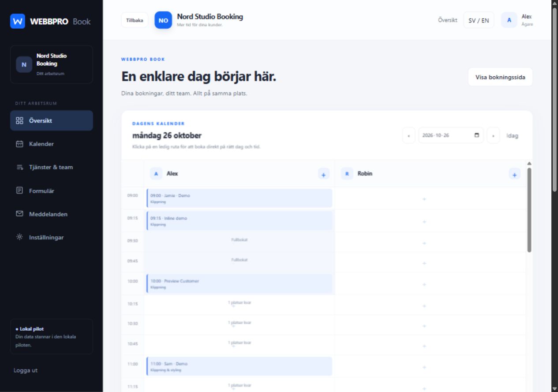Click Alex's A avatar in calendar header
Screen dimensions: 558x392
point(156,174)
